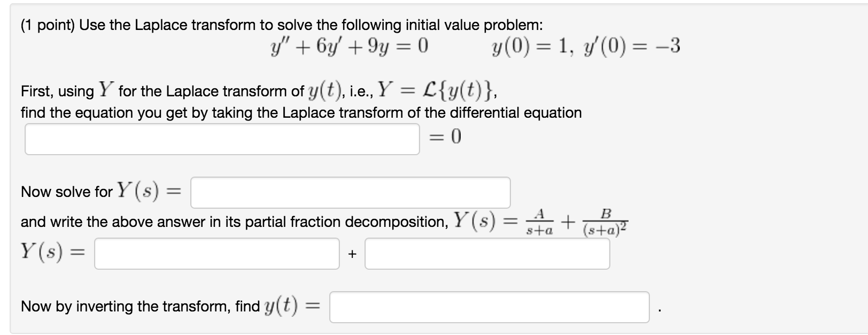Click 'find the equation you get' sentence

tap(301, 113)
